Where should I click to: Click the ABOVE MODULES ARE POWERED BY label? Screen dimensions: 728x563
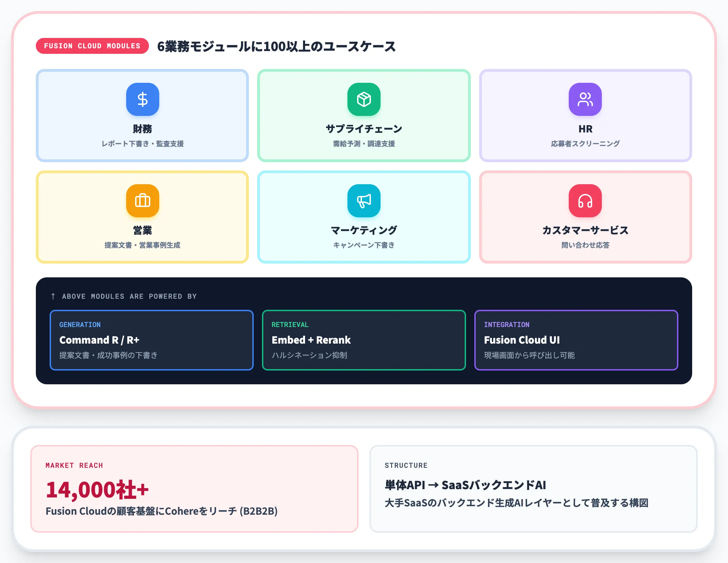click(x=129, y=296)
